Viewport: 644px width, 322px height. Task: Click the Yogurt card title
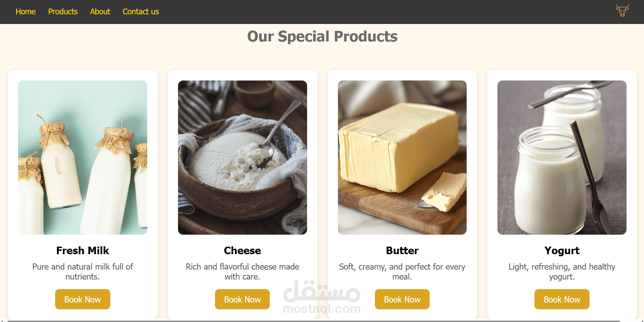pos(562,251)
